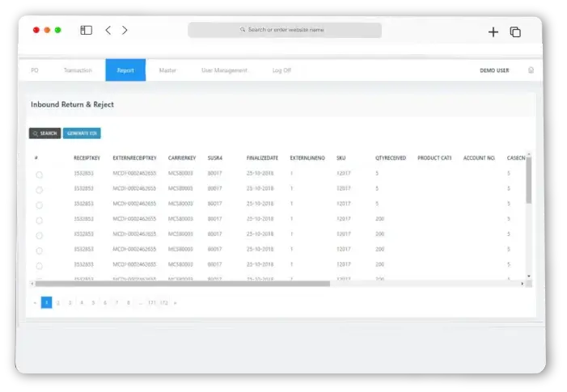This screenshot has height=392, width=567.
Task: Click the Log Off link
Action: point(281,70)
